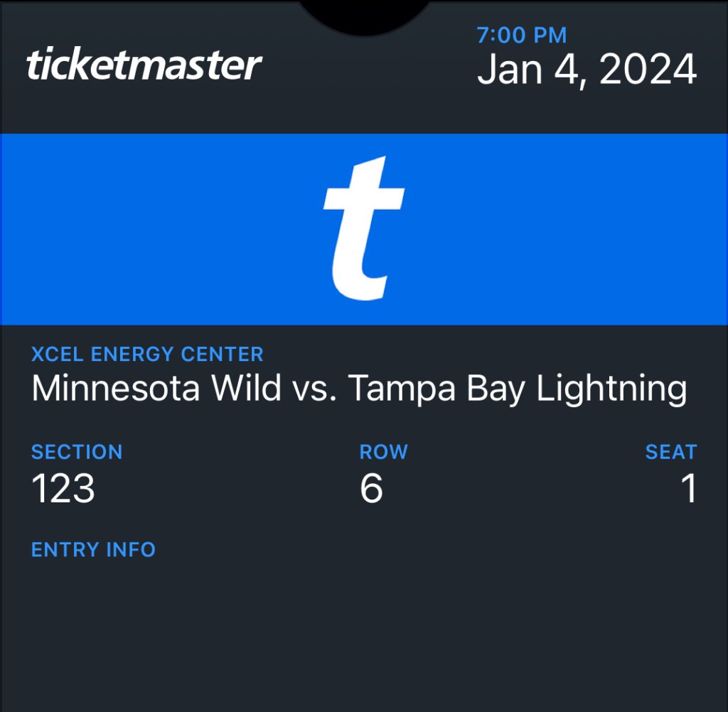Click the "PM" in the event time
Viewport: 728px width, 712px height.
(550, 35)
